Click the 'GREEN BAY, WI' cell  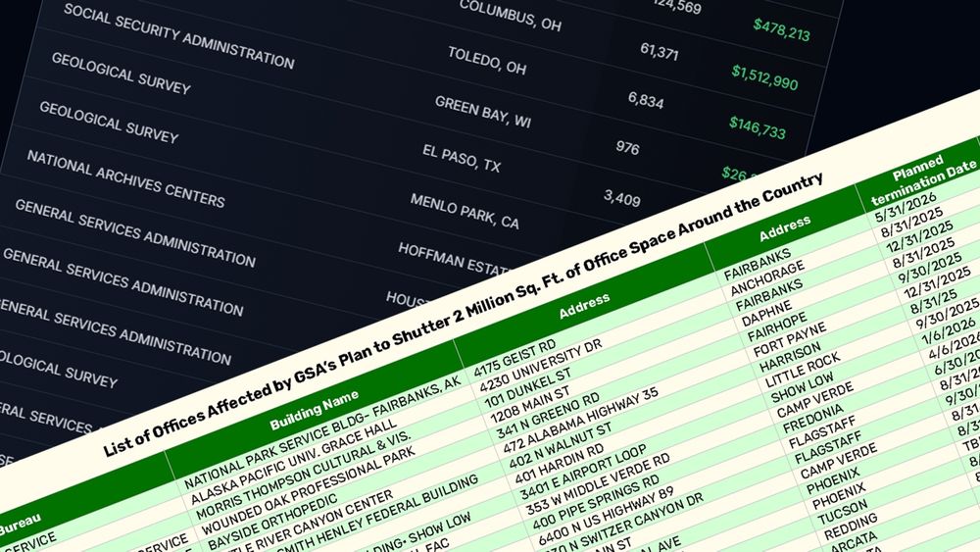(483, 113)
